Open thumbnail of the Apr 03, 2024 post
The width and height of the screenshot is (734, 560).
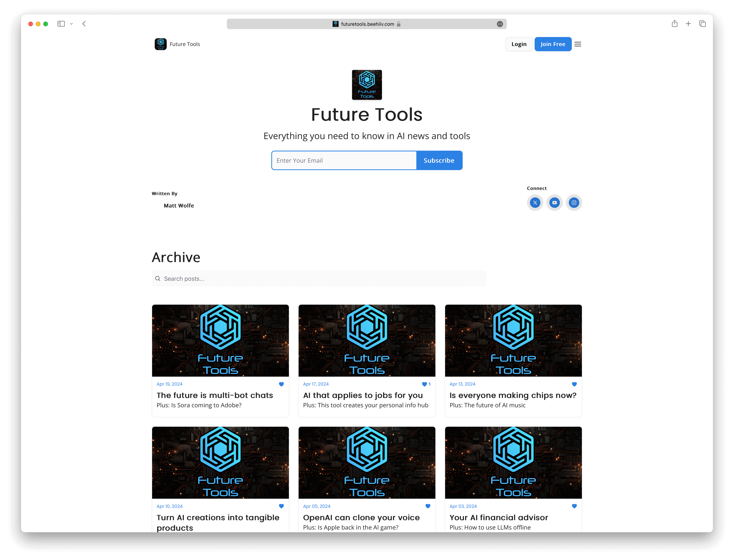coord(513,463)
